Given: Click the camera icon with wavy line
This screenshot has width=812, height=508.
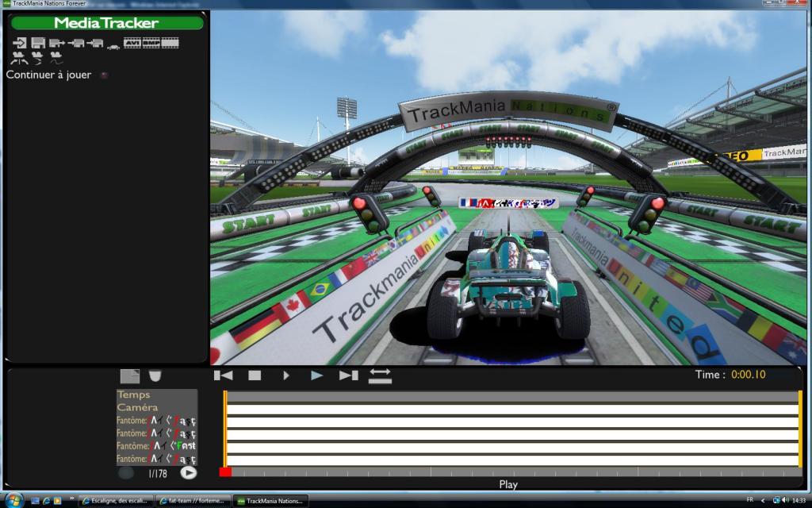Looking at the screenshot, I should (x=56, y=57).
